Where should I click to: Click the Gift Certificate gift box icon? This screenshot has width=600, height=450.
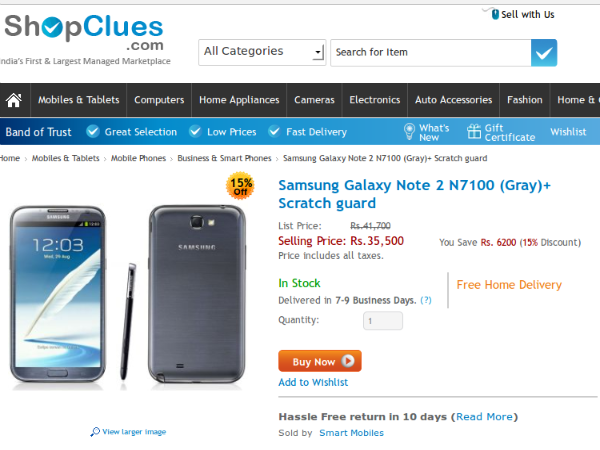[x=474, y=131]
